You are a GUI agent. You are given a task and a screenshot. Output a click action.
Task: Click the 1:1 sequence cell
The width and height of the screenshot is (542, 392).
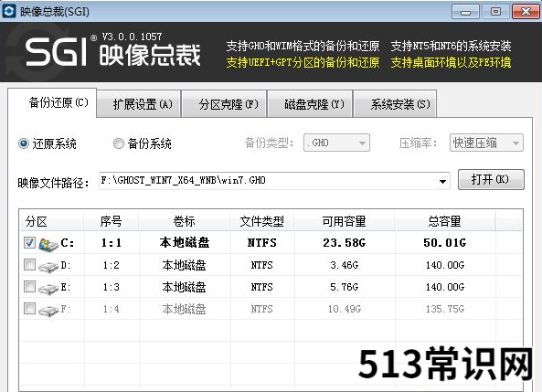point(111,243)
